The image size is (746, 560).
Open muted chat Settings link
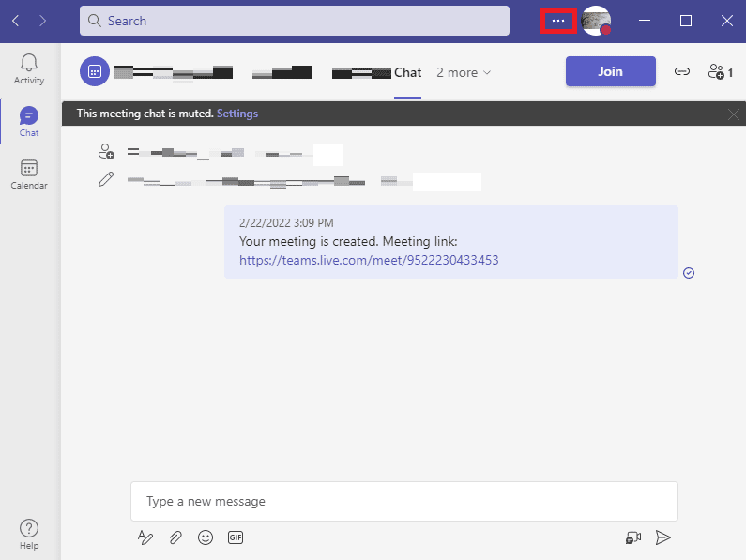click(x=236, y=114)
